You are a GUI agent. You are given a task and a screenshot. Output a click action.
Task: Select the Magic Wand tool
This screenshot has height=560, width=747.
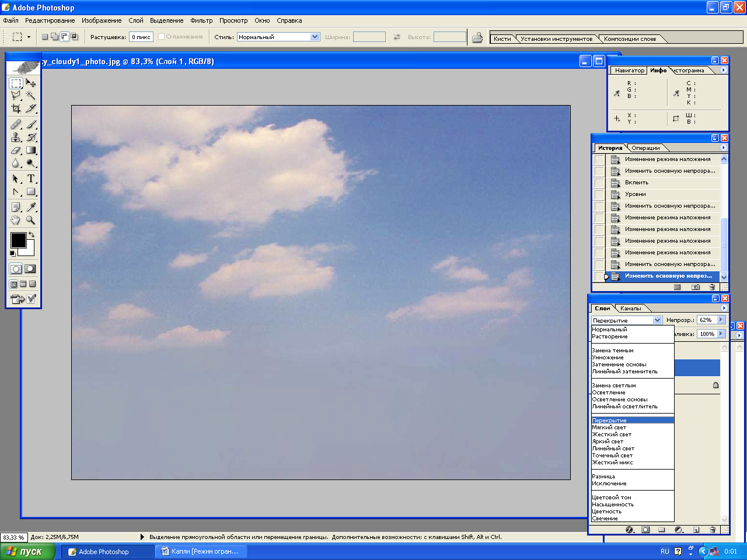click(31, 96)
